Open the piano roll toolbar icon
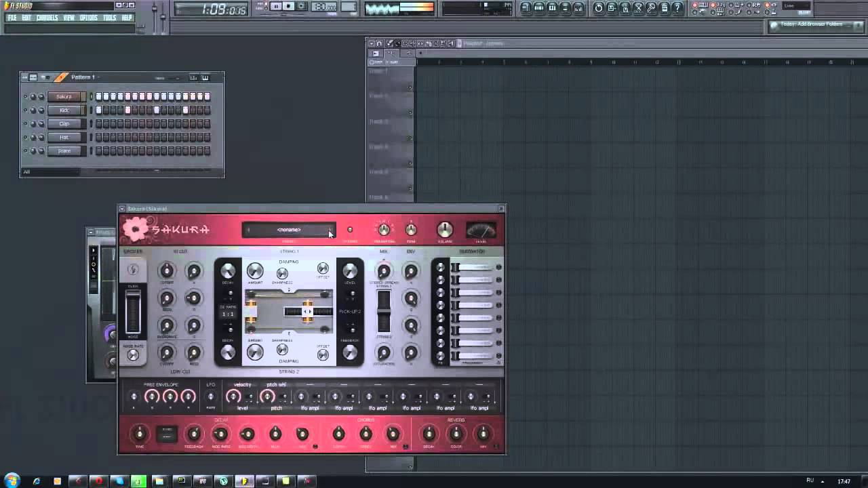The width and height of the screenshot is (868, 488). pyautogui.click(x=552, y=8)
